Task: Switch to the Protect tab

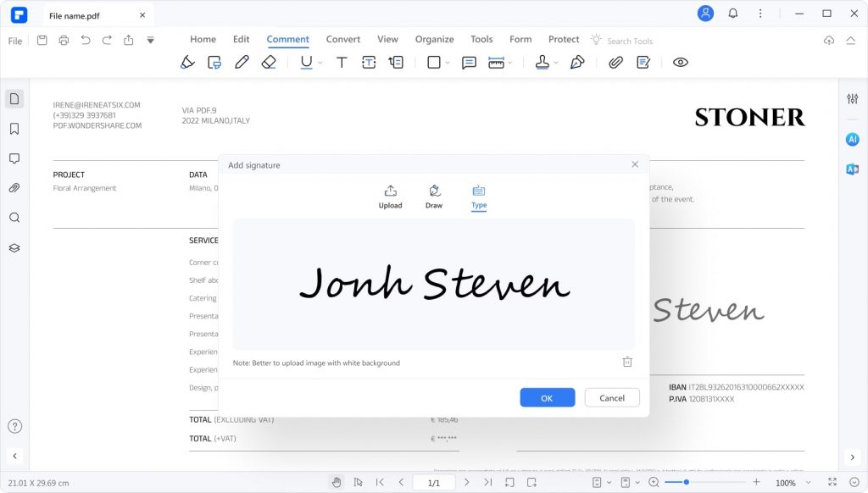Action: pyautogui.click(x=563, y=39)
